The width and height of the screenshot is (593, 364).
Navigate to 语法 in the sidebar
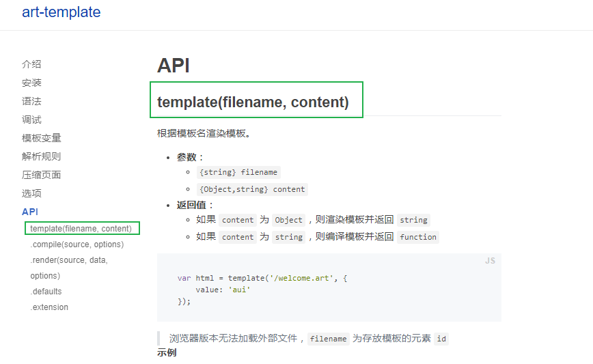31,101
